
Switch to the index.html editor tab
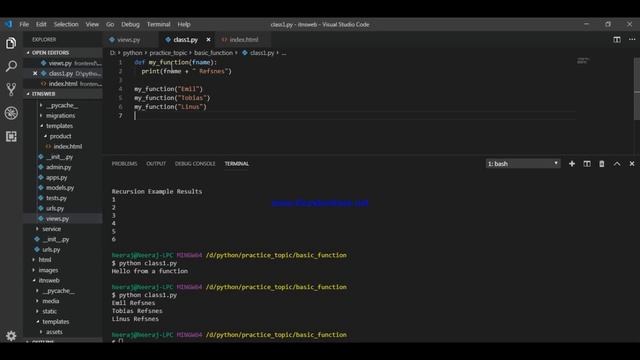244,40
